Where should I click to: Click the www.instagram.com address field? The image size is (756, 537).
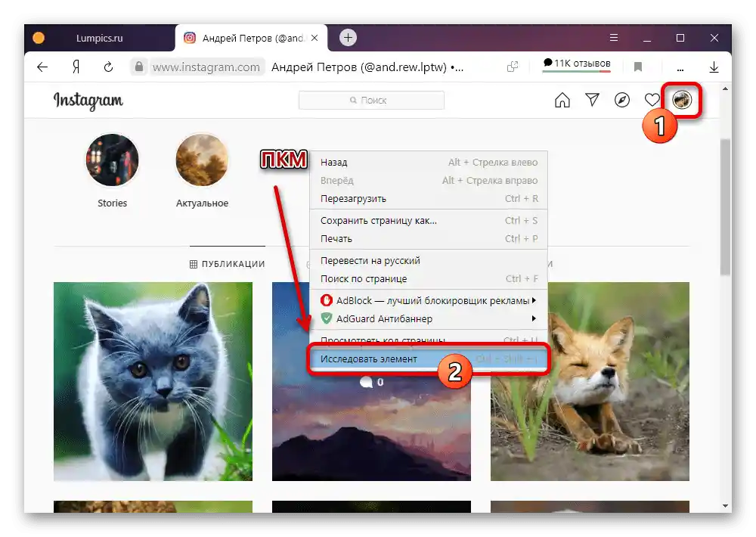tap(206, 67)
